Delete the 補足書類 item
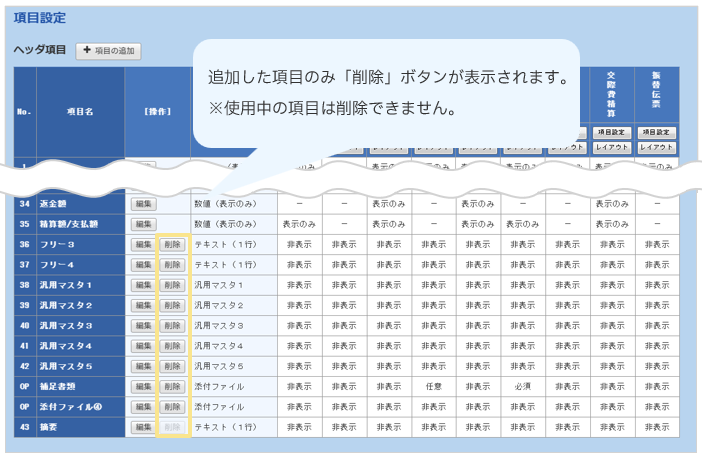The image size is (702, 456). 172,387
